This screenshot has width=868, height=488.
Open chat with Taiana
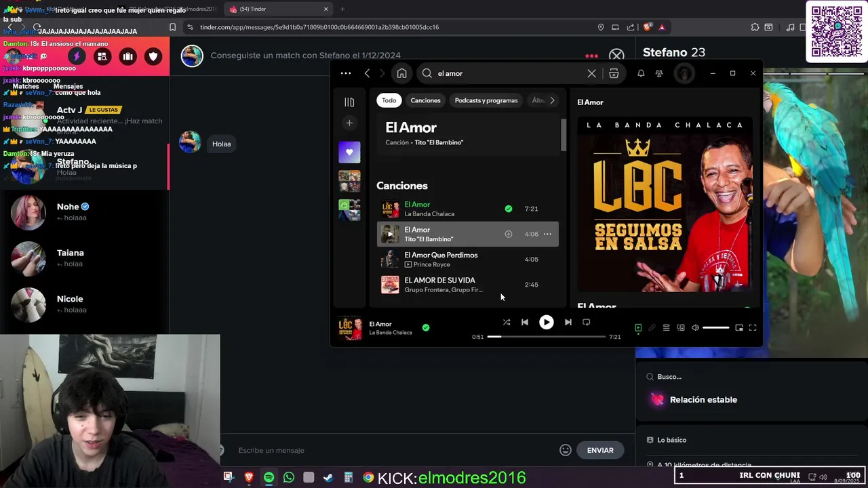[x=85, y=258]
